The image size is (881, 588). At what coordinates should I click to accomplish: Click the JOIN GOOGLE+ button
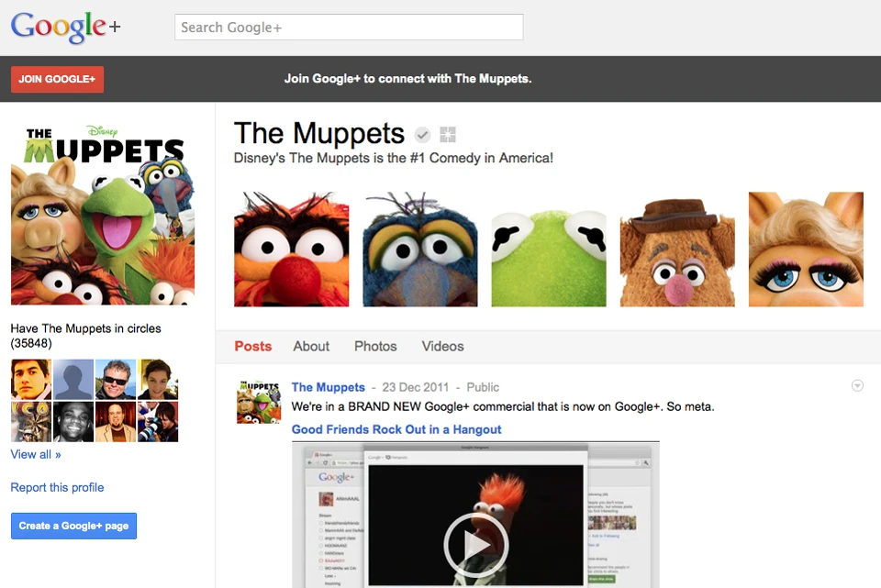pyautogui.click(x=57, y=79)
